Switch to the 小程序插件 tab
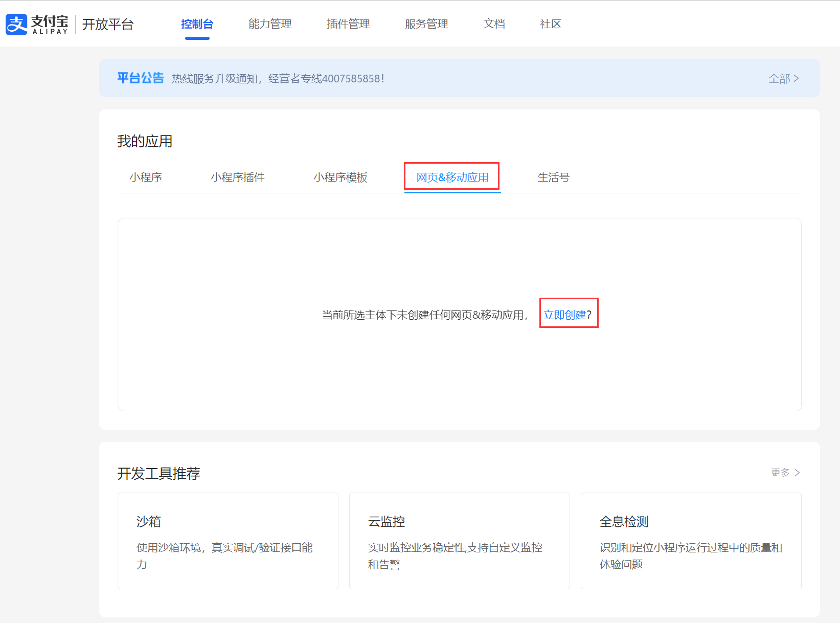840x623 pixels. point(238,177)
